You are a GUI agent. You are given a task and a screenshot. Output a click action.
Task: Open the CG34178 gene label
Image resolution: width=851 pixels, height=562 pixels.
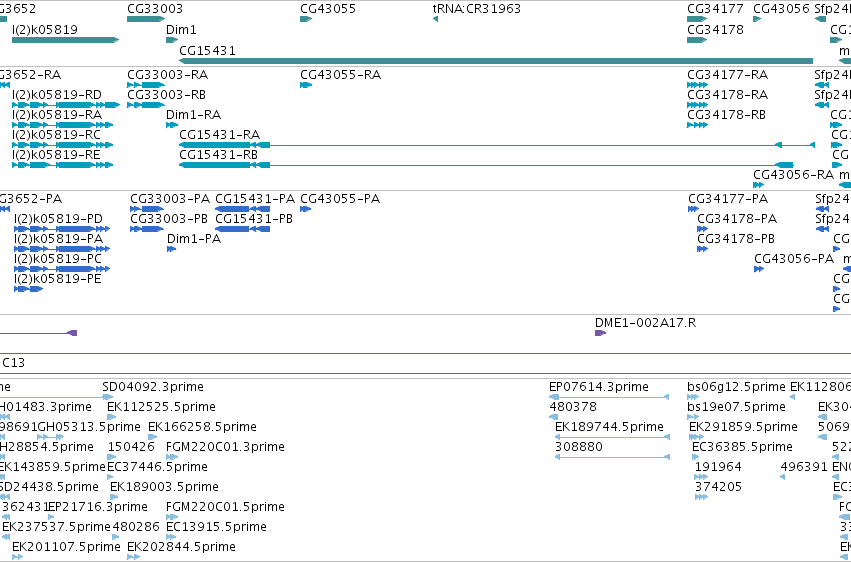pos(715,29)
